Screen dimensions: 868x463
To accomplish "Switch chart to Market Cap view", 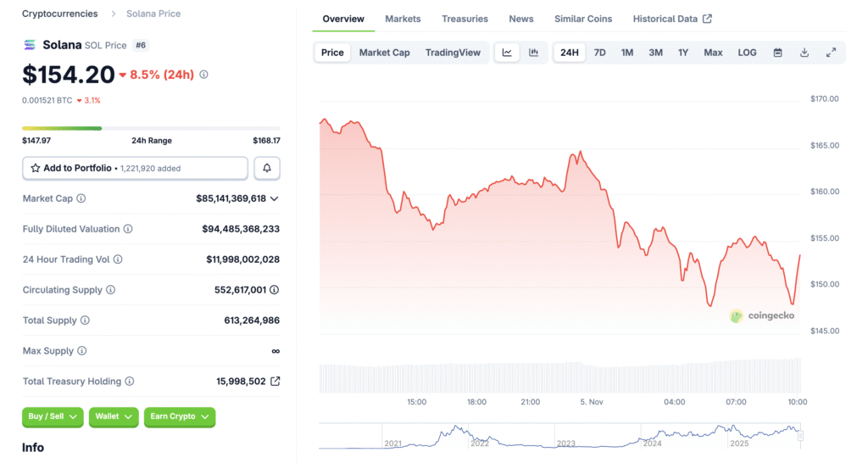I will click(x=384, y=53).
